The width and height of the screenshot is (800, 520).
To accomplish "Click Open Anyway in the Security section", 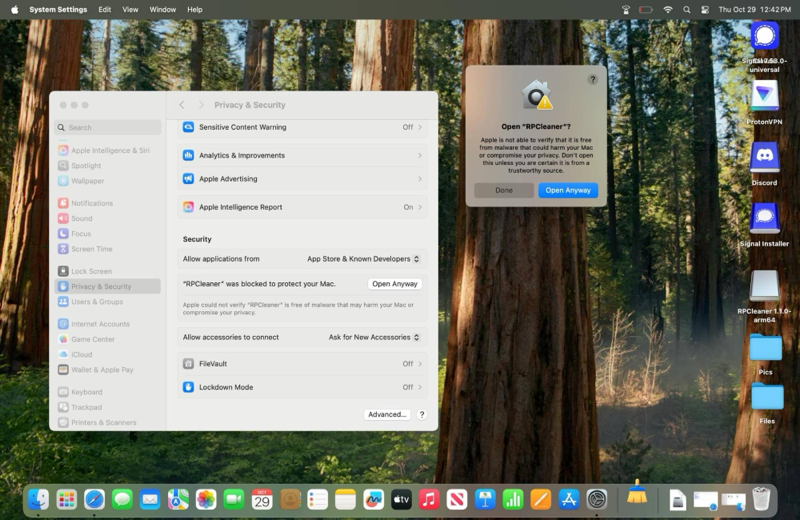I will [394, 284].
